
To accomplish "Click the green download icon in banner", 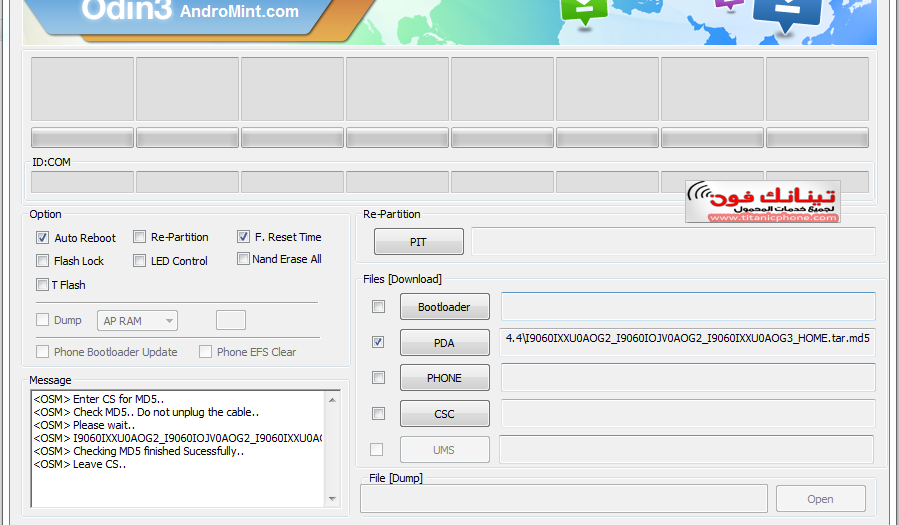I will [x=584, y=11].
